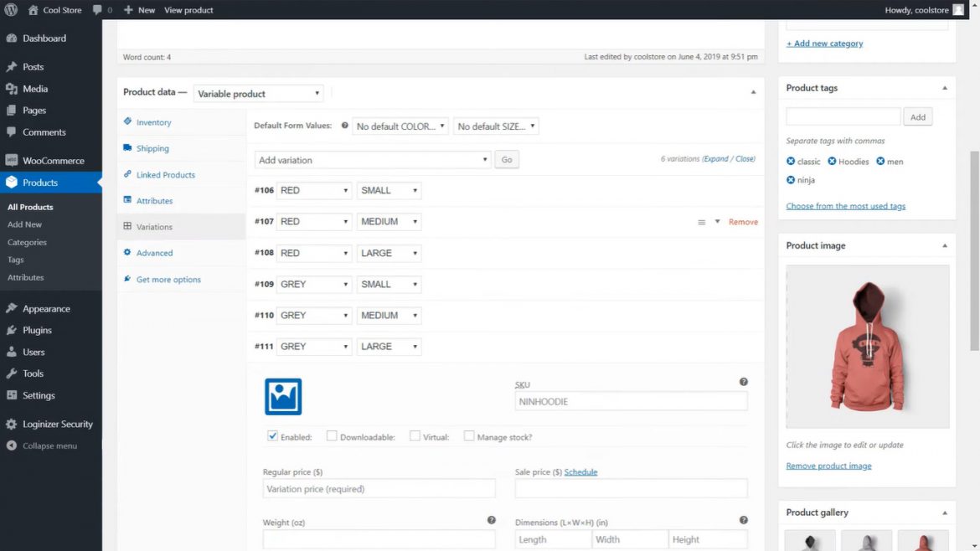This screenshot has height=551, width=980.
Task: Open the Media library icon
Action: (13, 88)
